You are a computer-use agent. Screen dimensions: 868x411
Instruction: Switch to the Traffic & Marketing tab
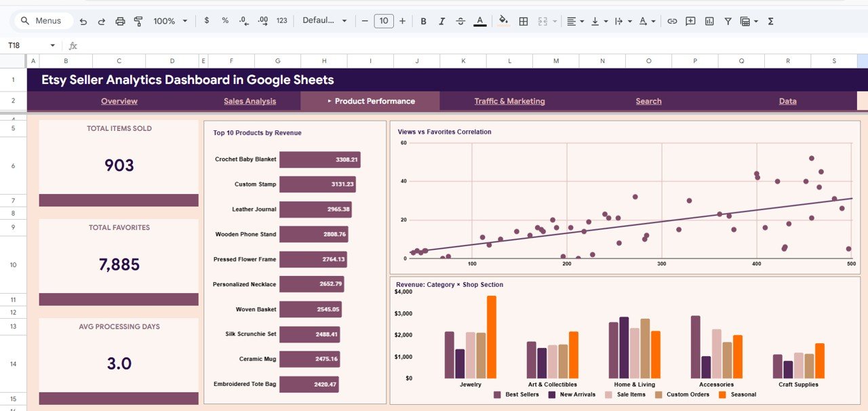(x=509, y=101)
